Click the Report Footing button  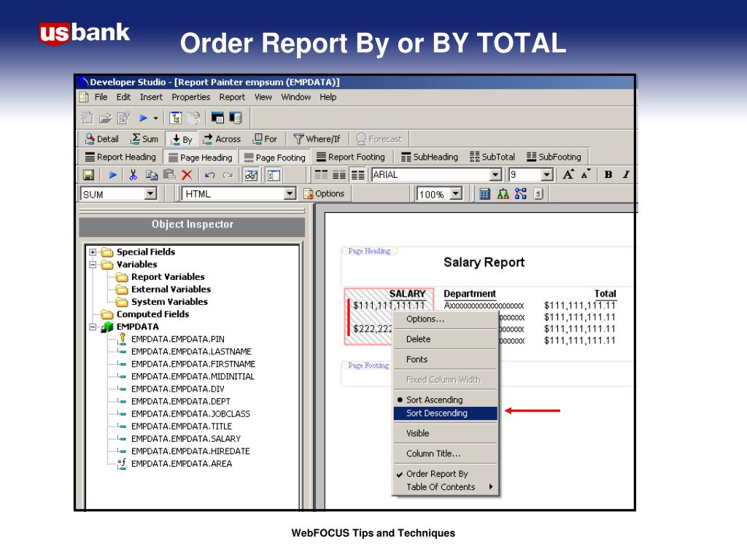(351, 157)
